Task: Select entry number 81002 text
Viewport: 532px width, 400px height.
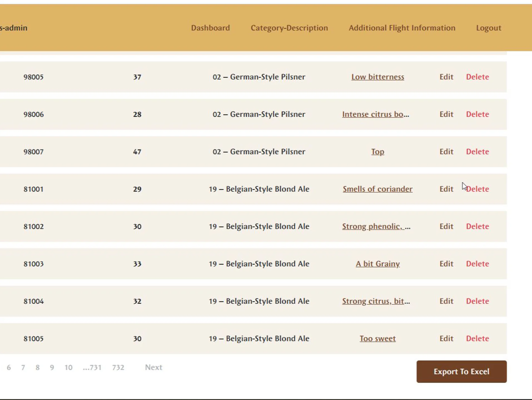Action: (33, 227)
